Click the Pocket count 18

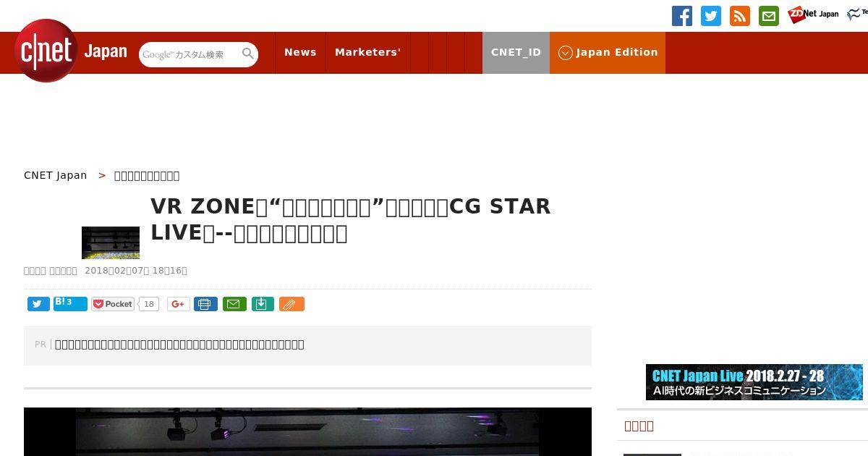pos(148,304)
